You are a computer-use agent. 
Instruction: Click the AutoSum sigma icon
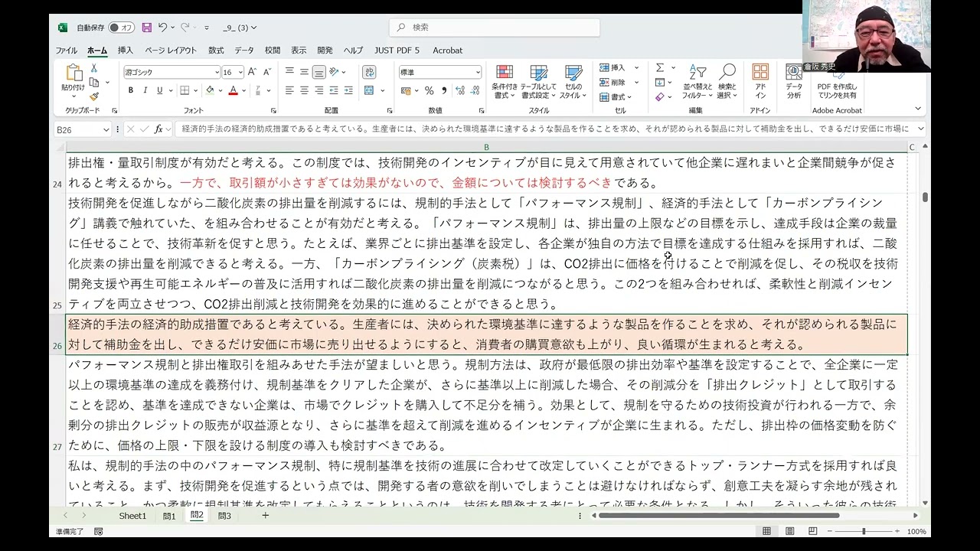click(x=659, y=68)
